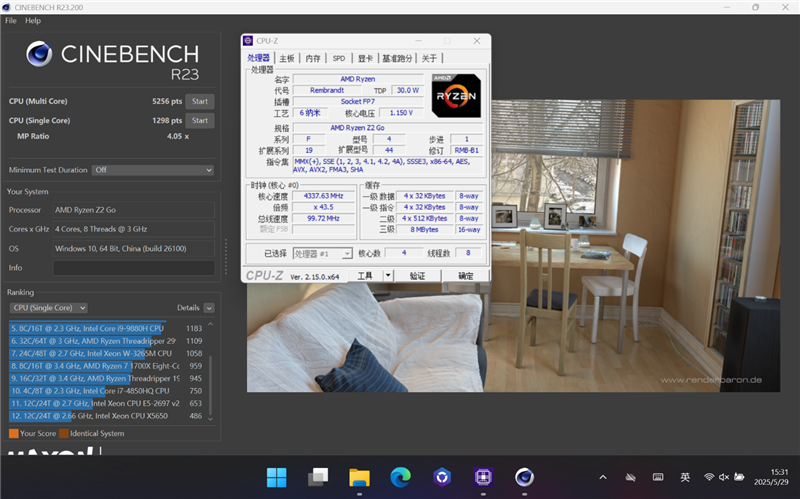The height and width of the screenshot is (499, 800).
Task: Select ranking entry AMD Ryzen Threadripper 1109
Action: pyautogui.click(x=106, y=341)
